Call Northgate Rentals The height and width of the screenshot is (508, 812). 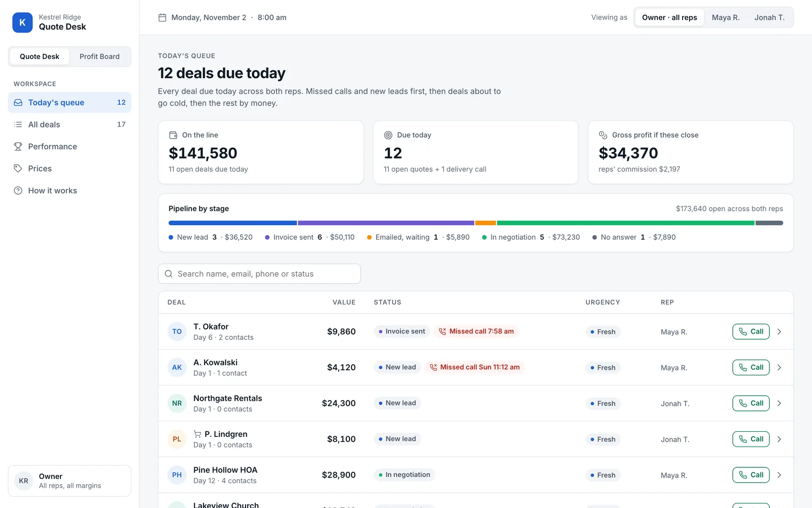click(751, 403)
